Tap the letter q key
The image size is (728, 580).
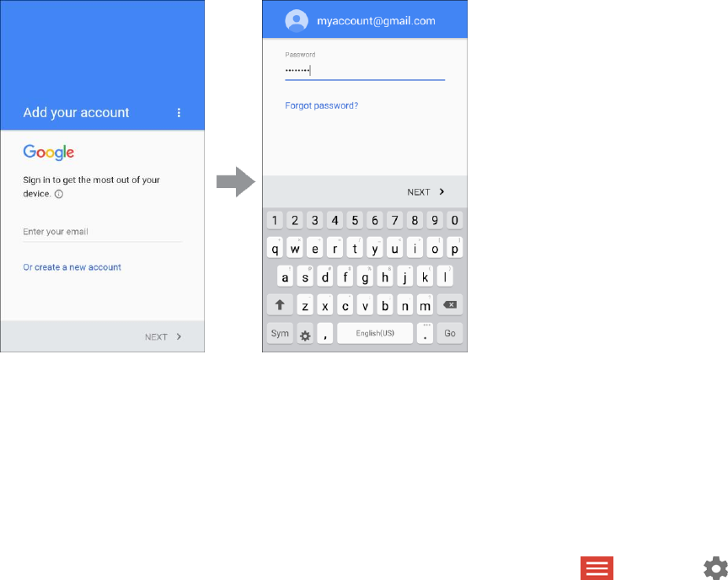pos(275,248)
